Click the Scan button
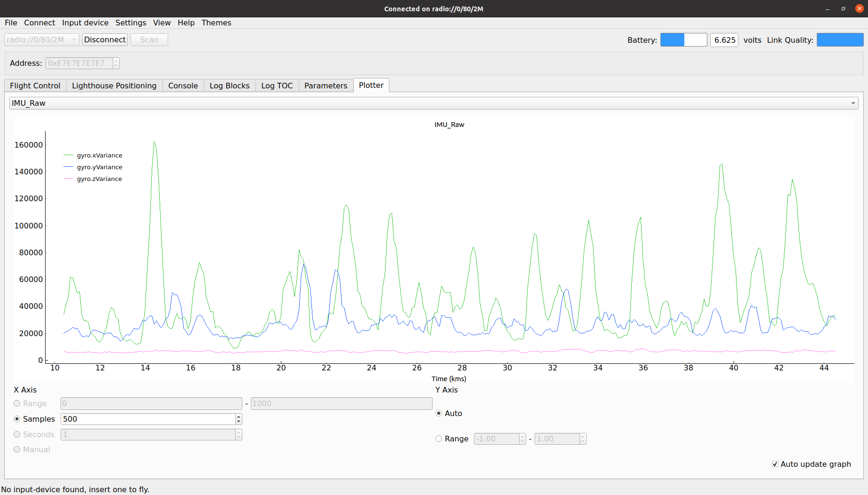 [x=149, y=39]
